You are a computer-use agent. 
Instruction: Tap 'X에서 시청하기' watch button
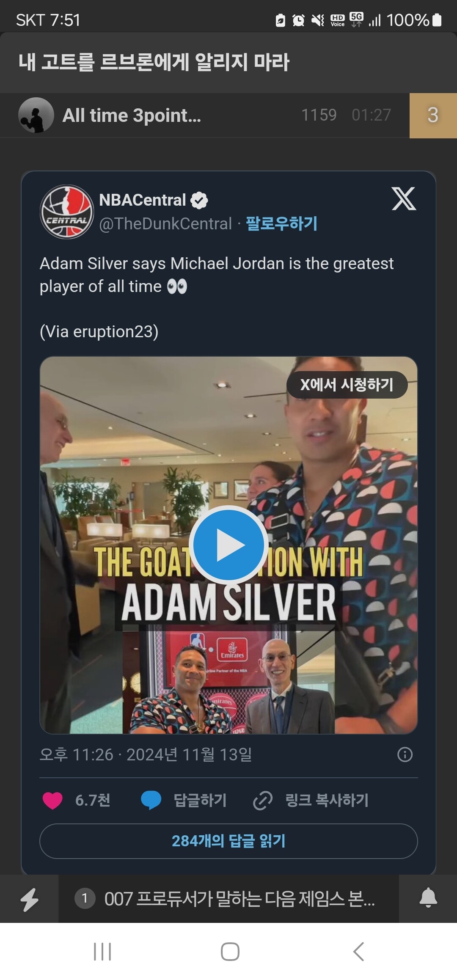click(347, 385)
